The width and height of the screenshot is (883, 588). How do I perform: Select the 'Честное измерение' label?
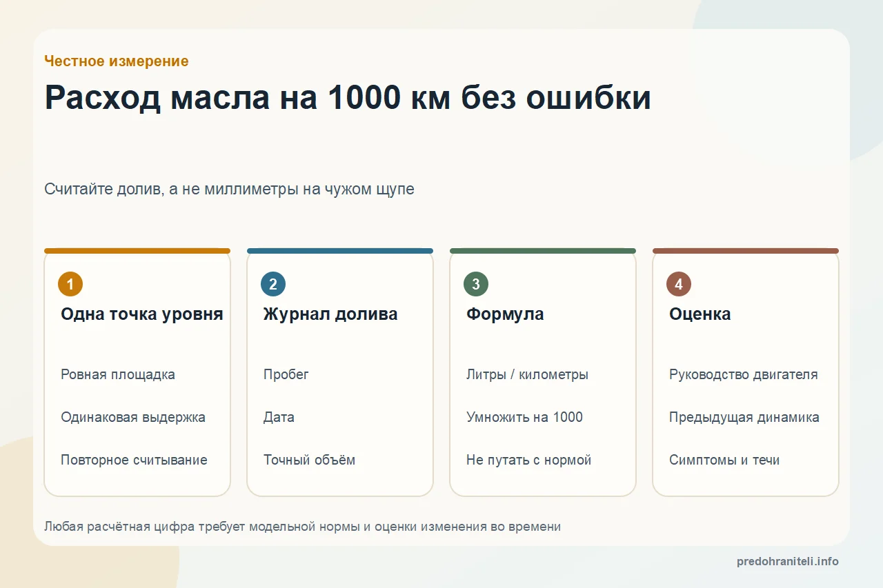pyautogui.click(x=117, y=61)
